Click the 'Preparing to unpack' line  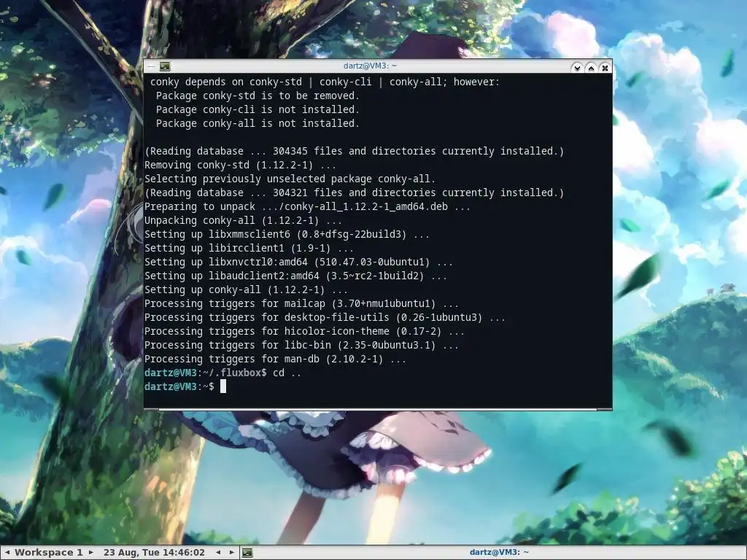pos(307,206)
